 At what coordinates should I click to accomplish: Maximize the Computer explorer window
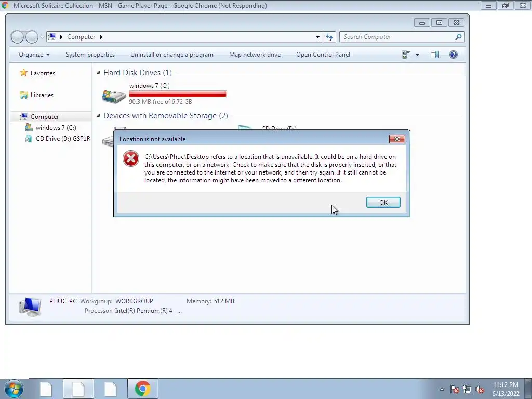439,23
